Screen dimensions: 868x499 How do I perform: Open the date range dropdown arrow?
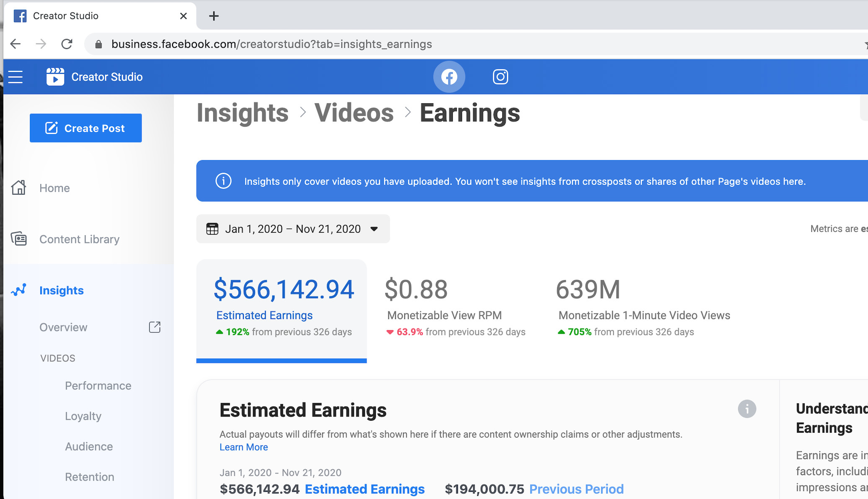click(374, 229)
